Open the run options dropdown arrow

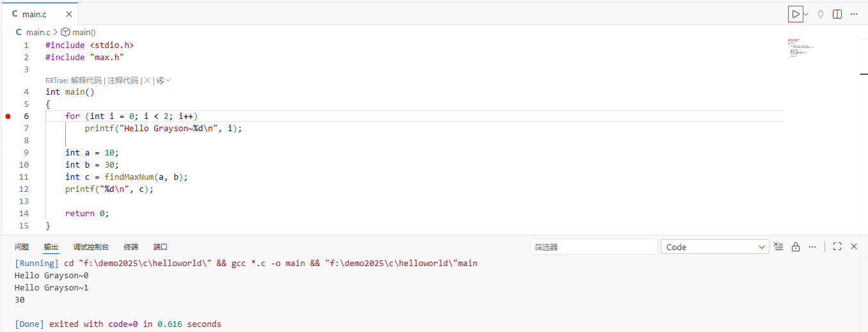pyautogui.click(x=806, y=14)
